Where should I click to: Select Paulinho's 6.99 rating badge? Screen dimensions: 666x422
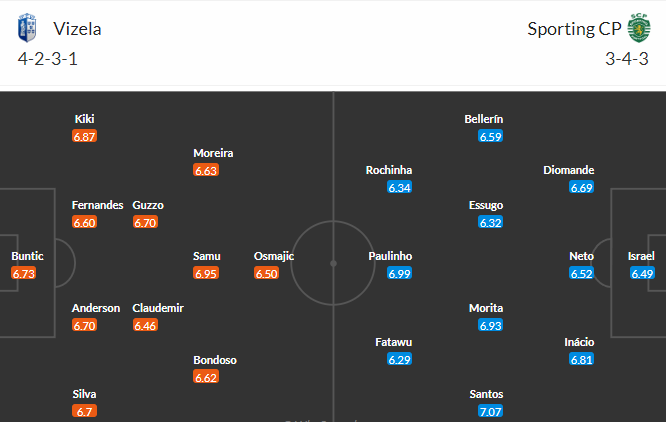click(x=400, y=273)
